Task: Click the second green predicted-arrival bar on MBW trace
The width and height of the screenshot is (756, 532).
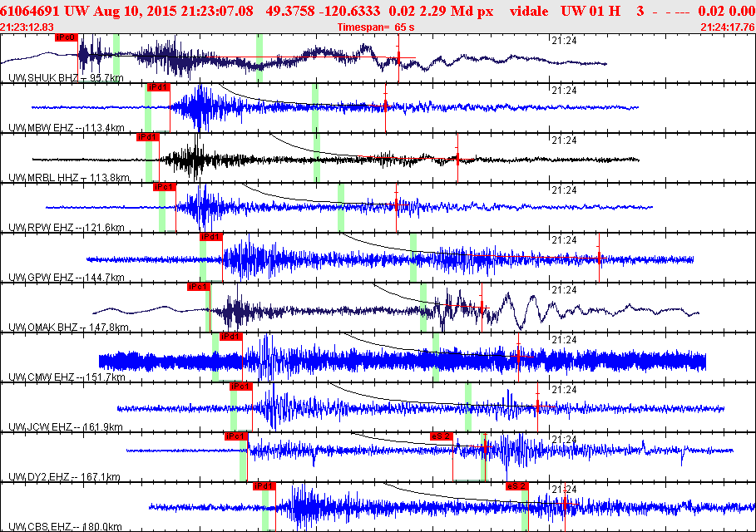Action: click(x=315, y=108)
